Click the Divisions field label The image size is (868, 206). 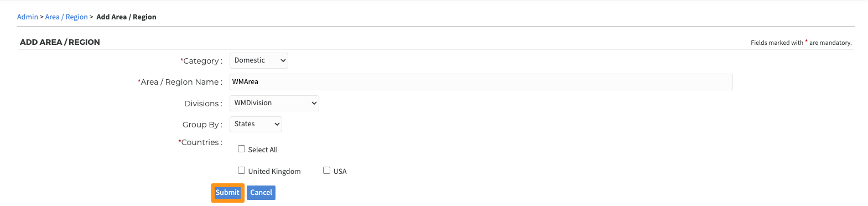[x=204, y=104]
